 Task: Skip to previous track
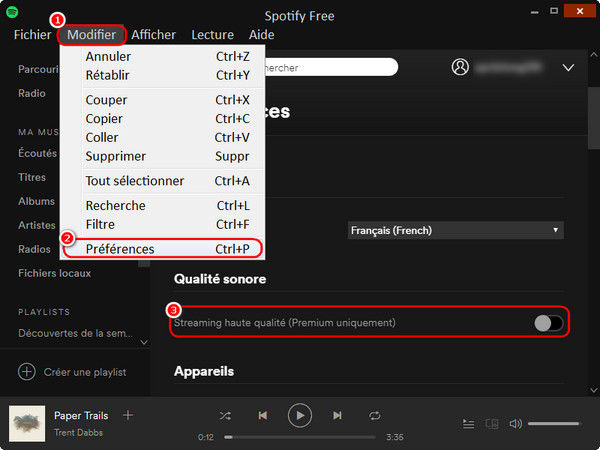(262, 416)
